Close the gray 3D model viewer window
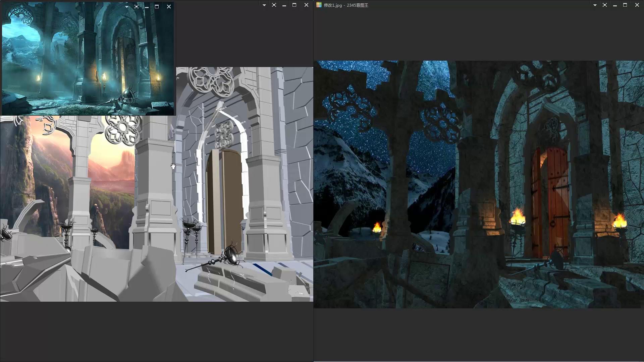Viewport: 644px width, 362px height. pos(306,5)
